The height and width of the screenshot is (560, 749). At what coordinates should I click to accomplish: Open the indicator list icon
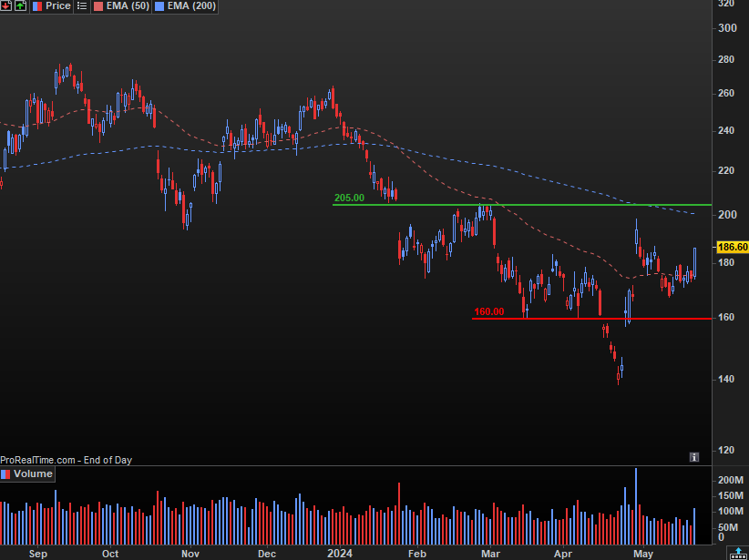pos(82,6)
